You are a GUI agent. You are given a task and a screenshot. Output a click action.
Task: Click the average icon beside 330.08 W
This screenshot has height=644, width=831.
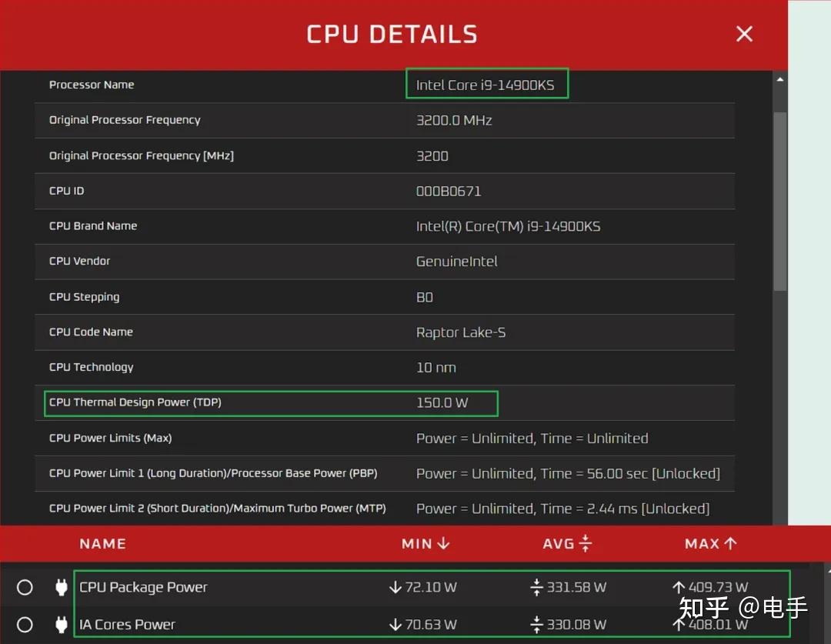click(x=536, y=624)
